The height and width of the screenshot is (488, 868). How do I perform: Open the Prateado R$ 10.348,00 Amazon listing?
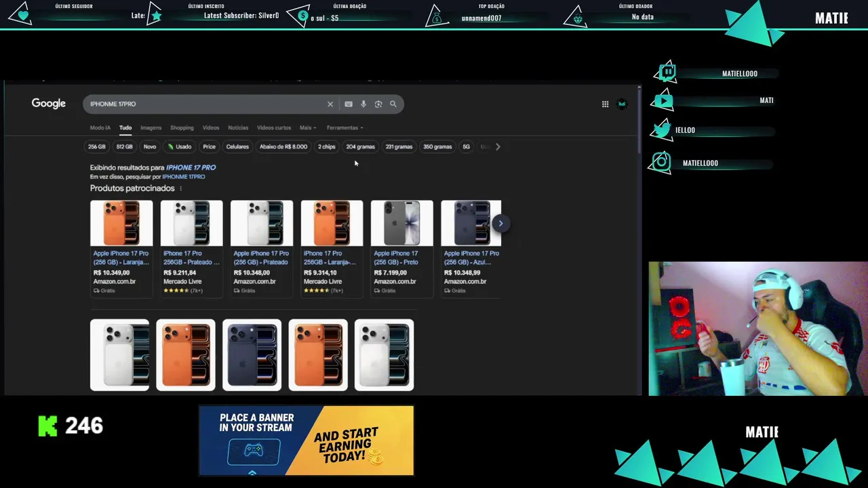tap(262, 248)
